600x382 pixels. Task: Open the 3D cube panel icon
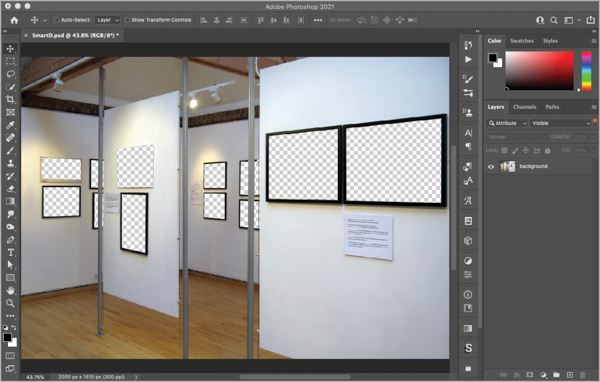click(x=468, y=241)
